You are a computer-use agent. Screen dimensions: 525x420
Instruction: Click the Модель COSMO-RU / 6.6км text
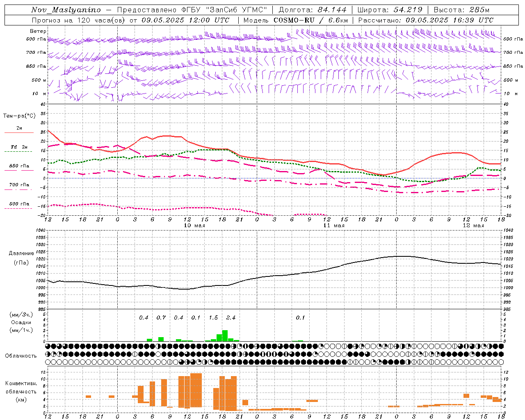[296, 20]
